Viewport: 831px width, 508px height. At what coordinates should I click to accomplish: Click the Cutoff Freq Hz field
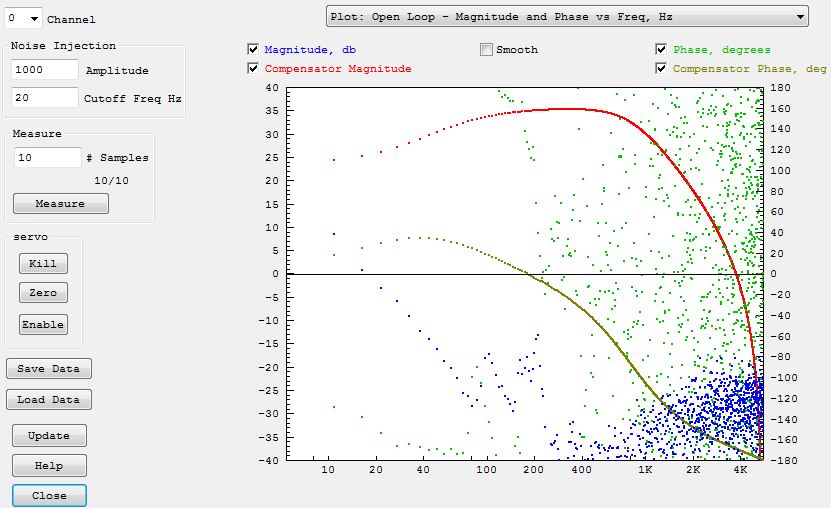45,98
